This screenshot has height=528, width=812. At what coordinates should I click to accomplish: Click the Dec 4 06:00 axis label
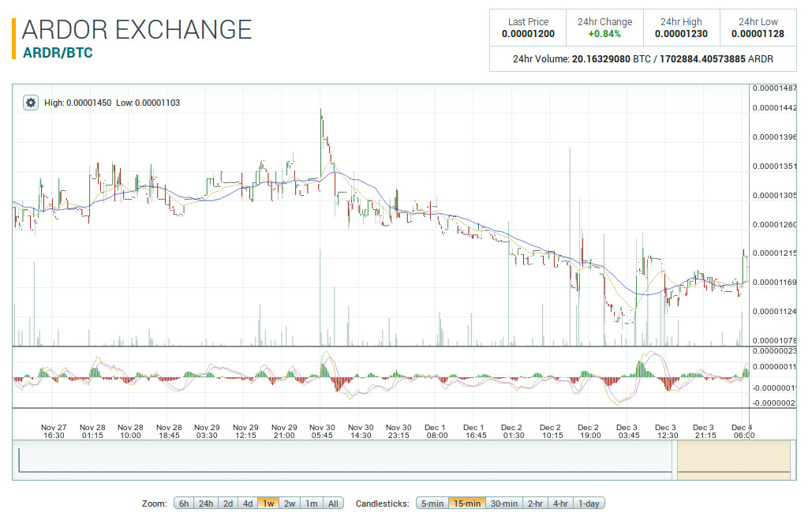tap(743, 431)
